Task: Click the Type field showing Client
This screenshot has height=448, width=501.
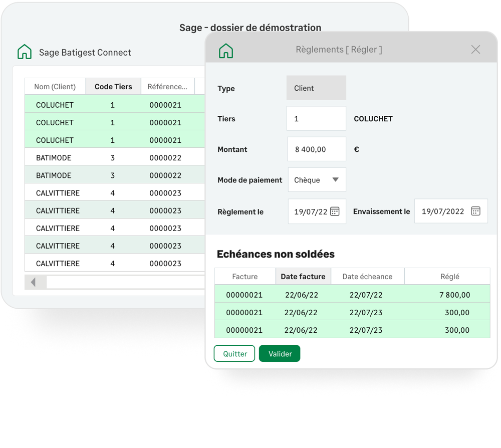Action: tap(316, 88)
